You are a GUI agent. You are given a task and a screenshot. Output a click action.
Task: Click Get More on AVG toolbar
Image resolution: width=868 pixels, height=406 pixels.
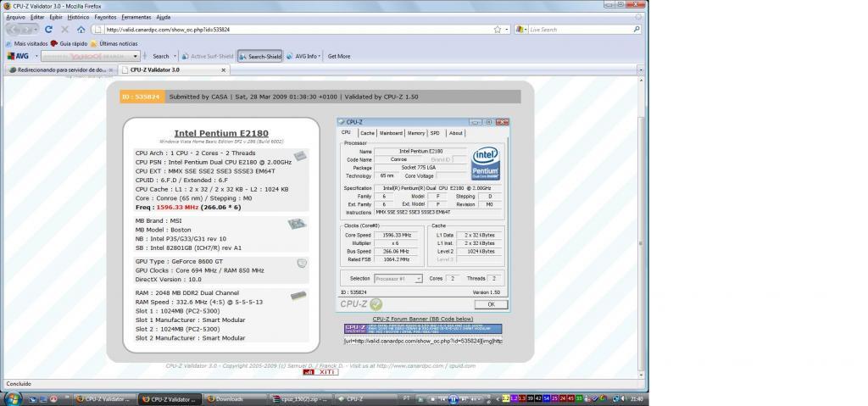coord(339,56)
